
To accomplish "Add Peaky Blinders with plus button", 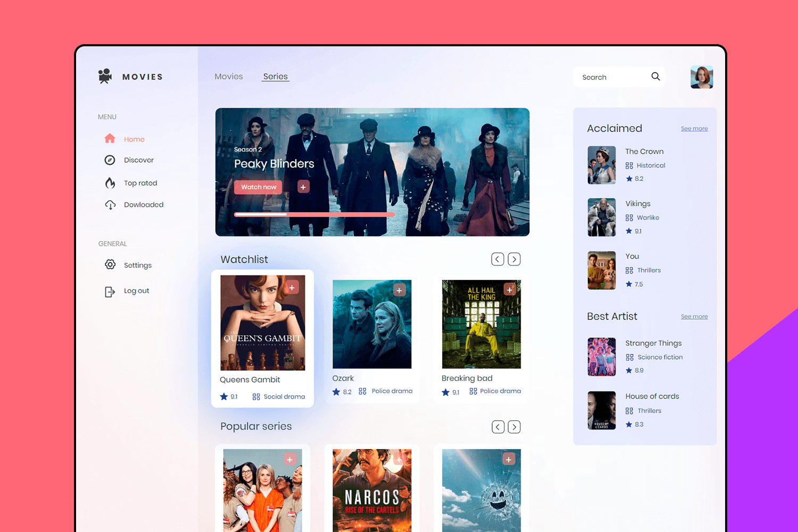I will point(303,187).
